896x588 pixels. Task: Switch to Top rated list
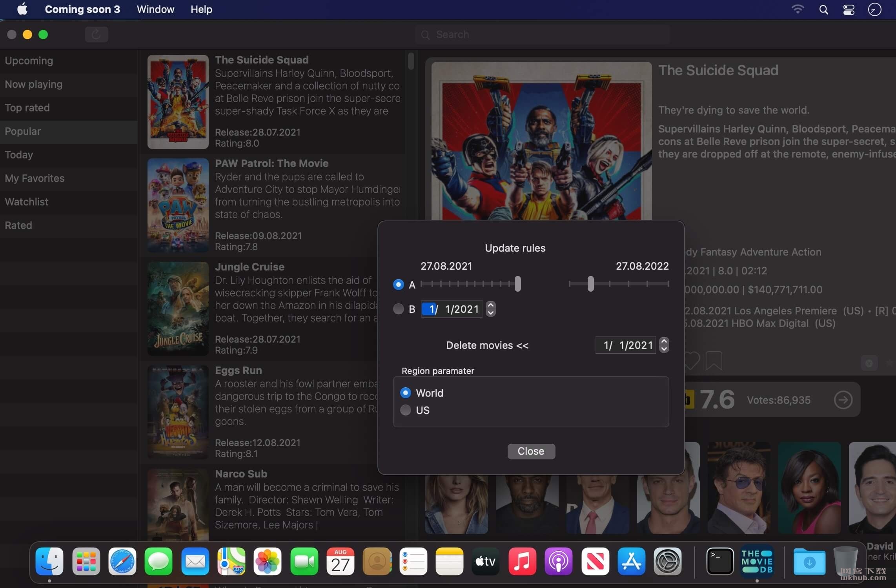[69, 108]
